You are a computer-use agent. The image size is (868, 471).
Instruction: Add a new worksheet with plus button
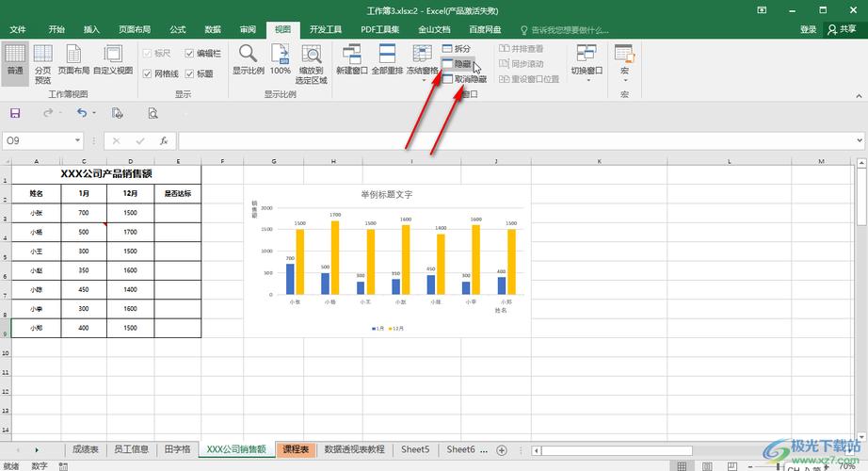tap(502, 450)
